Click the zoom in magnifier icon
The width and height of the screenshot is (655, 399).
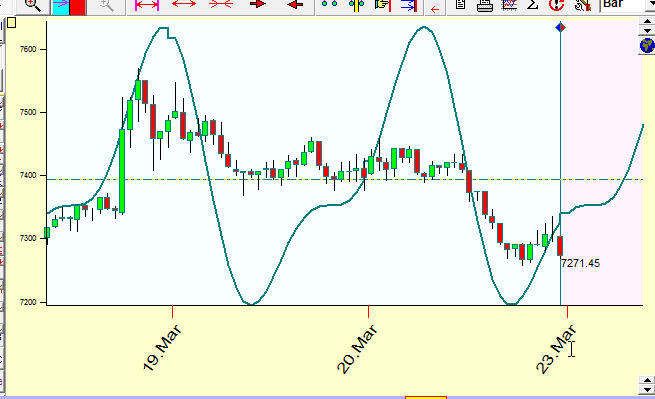32,5
